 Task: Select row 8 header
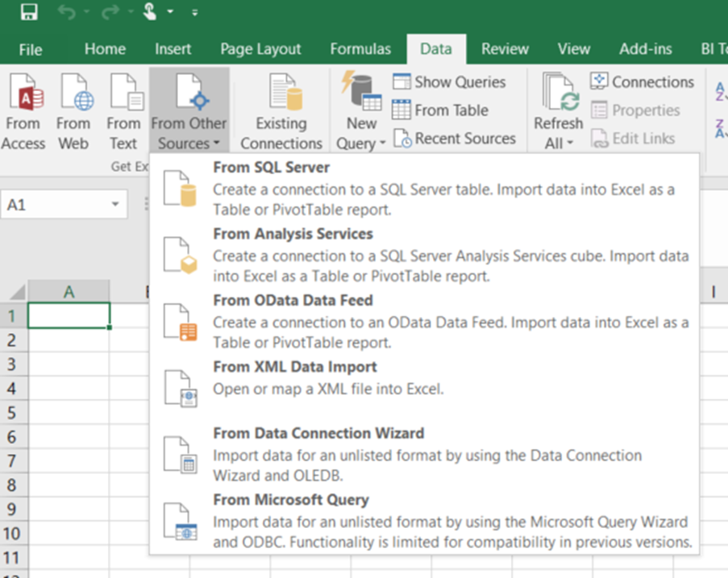click(12, 484)
